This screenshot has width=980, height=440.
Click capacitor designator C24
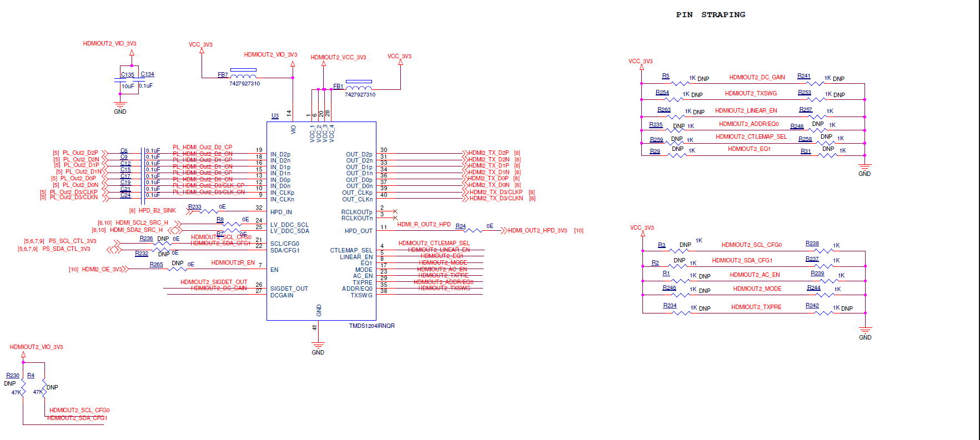tap(125, 195)
